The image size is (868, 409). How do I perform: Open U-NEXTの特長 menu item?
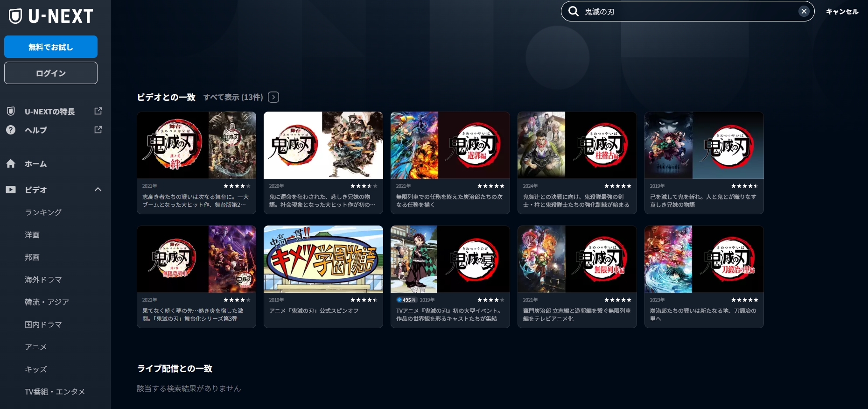[x=49, y=112]
